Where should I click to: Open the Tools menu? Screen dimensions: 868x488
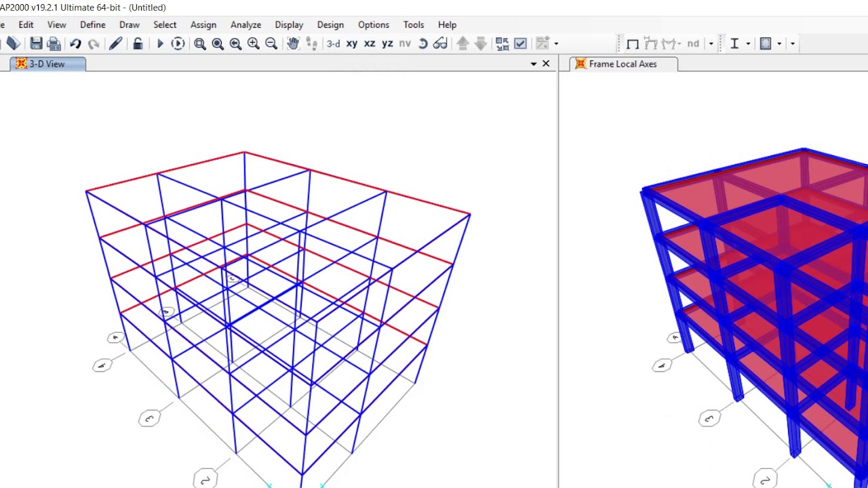pos(414,24)
